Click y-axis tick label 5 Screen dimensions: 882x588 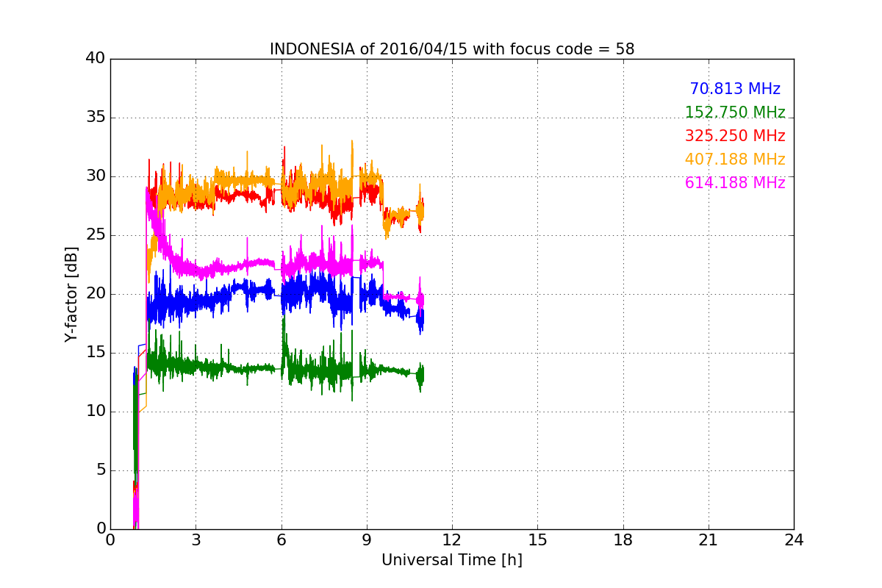click(x=101, y=470)
